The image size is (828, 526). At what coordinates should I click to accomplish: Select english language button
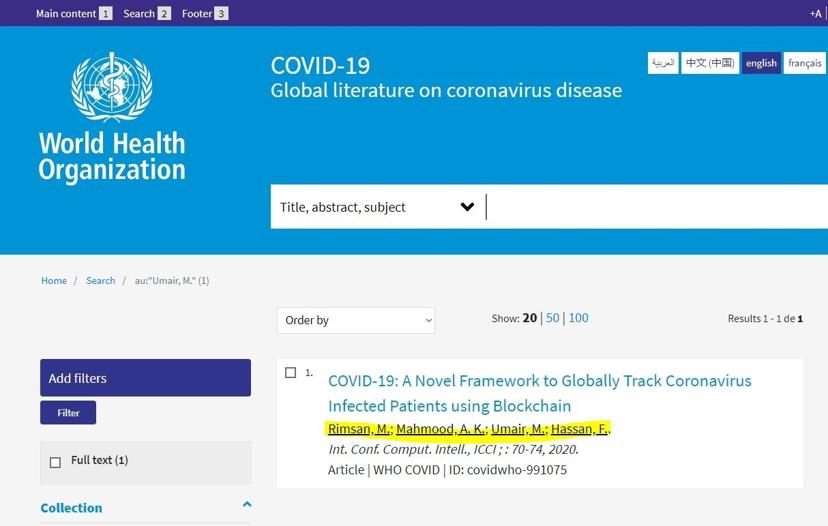pyautogui.click(x=761, y=63)
